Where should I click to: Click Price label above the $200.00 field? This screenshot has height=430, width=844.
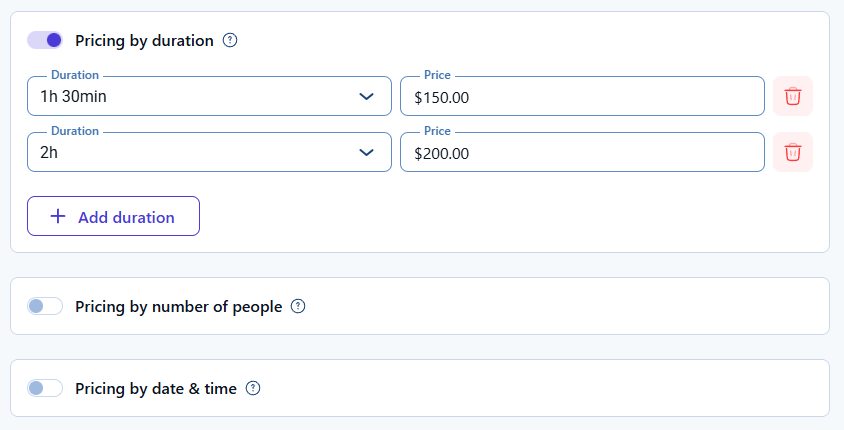pos(437,131)
